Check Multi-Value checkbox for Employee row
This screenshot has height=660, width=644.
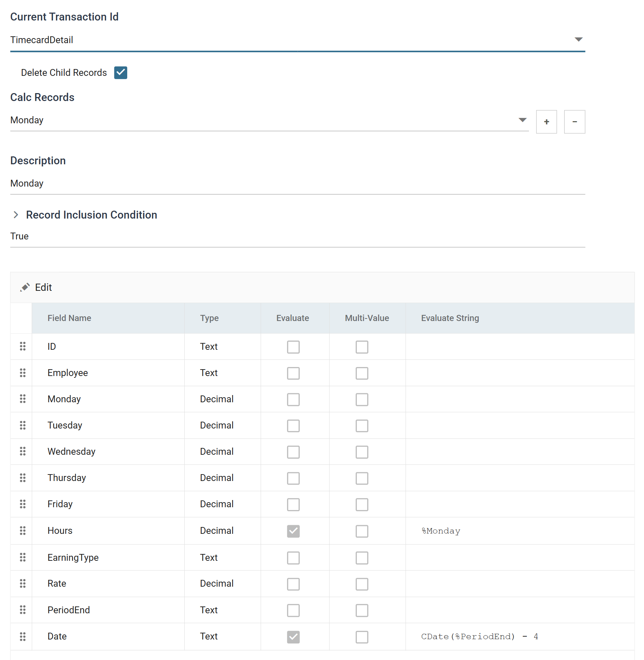(362, 373)
